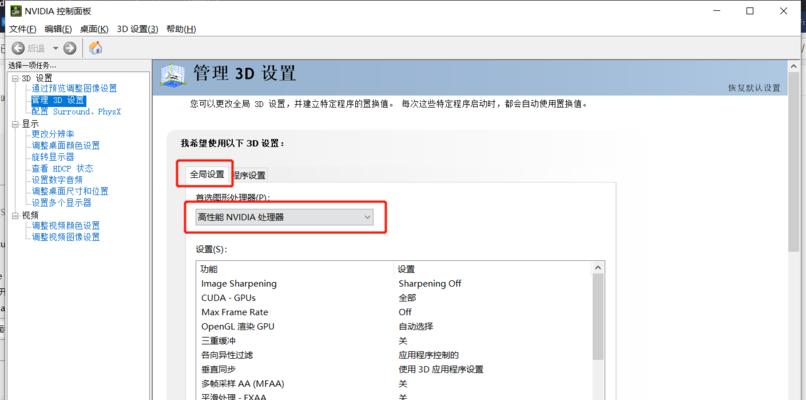Select the 各向异性过滤 row
Image resolution: width=806 pixels, height=400 pixels.
[394, 355]
